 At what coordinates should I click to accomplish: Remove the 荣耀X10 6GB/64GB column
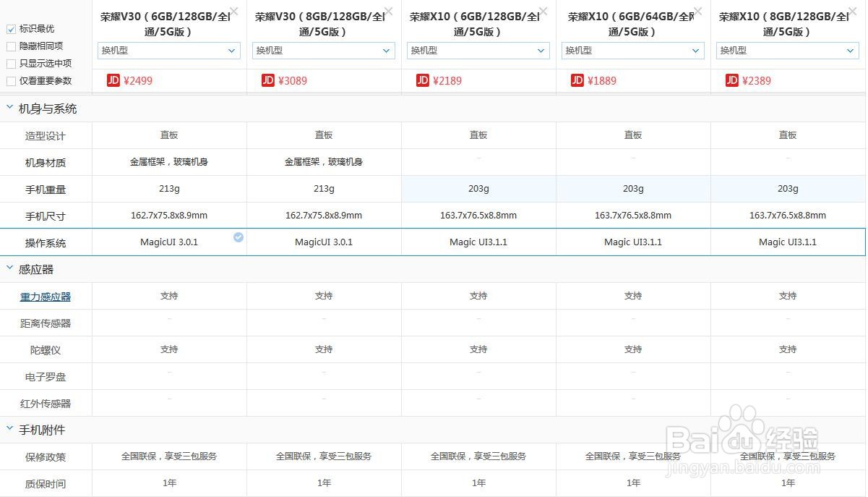pos(698,12)
